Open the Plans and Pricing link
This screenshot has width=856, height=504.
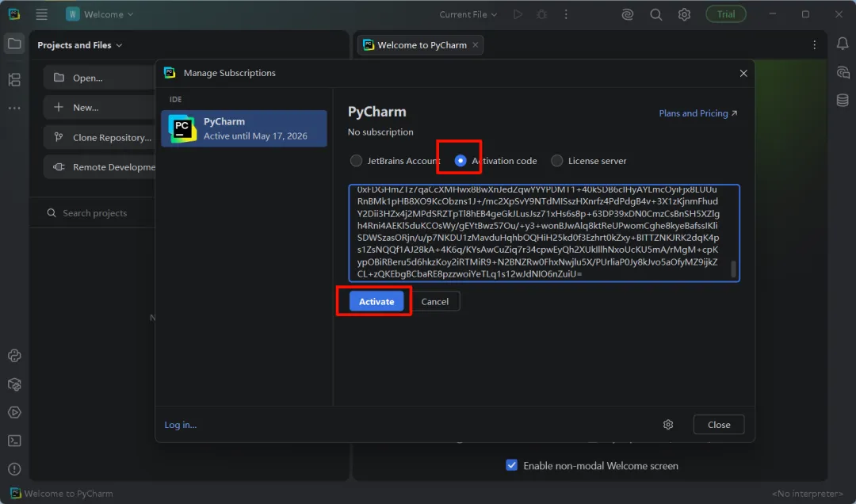697,113
